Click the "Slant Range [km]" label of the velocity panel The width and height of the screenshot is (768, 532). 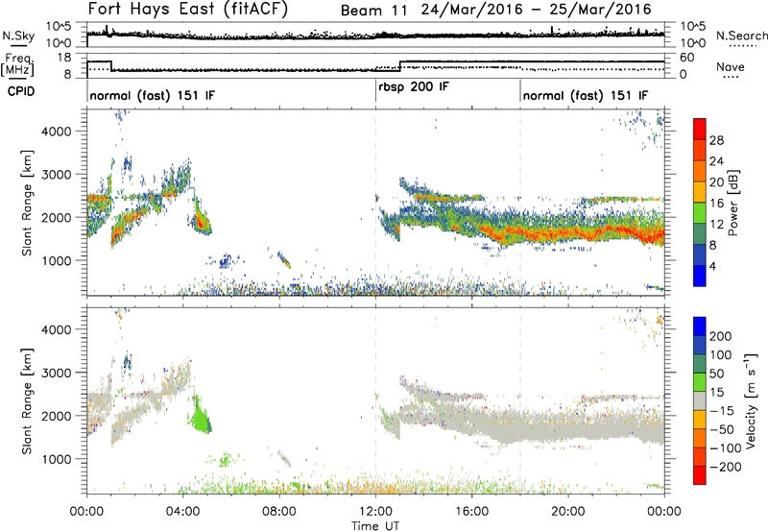[27, 400]
